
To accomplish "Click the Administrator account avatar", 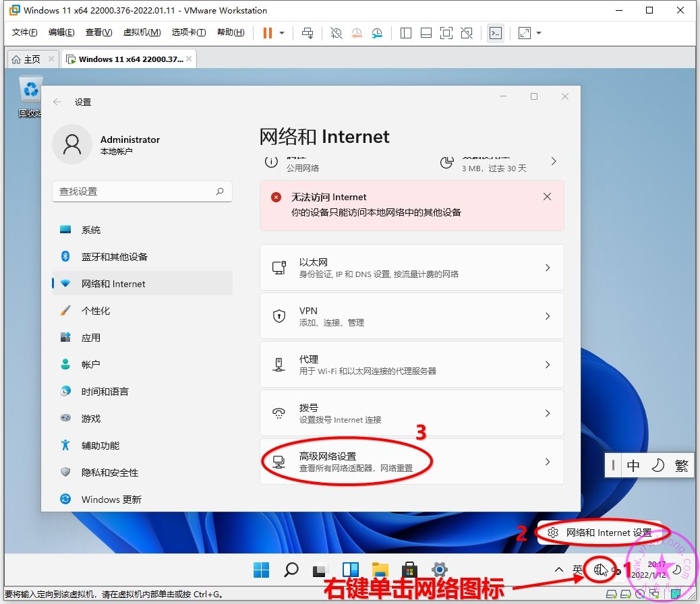I will pos(72,144).
